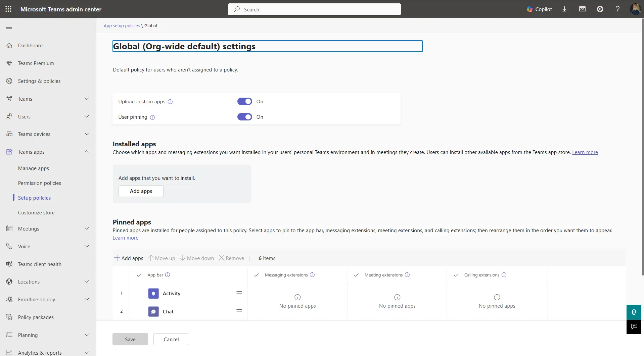This screenshot has width=644, height=356.
Task: Expand the Meetings navigation section
Action: click(87, 228)
